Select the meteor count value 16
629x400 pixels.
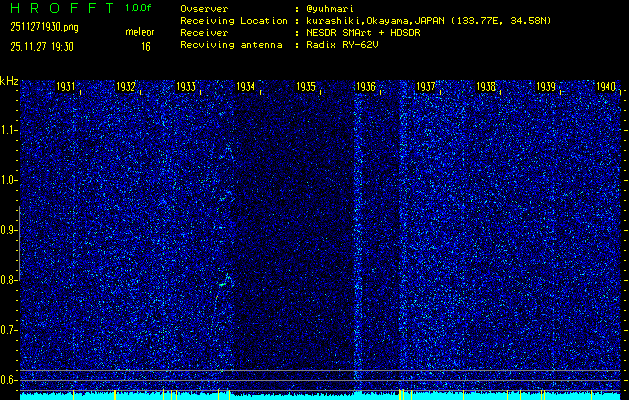146,47
